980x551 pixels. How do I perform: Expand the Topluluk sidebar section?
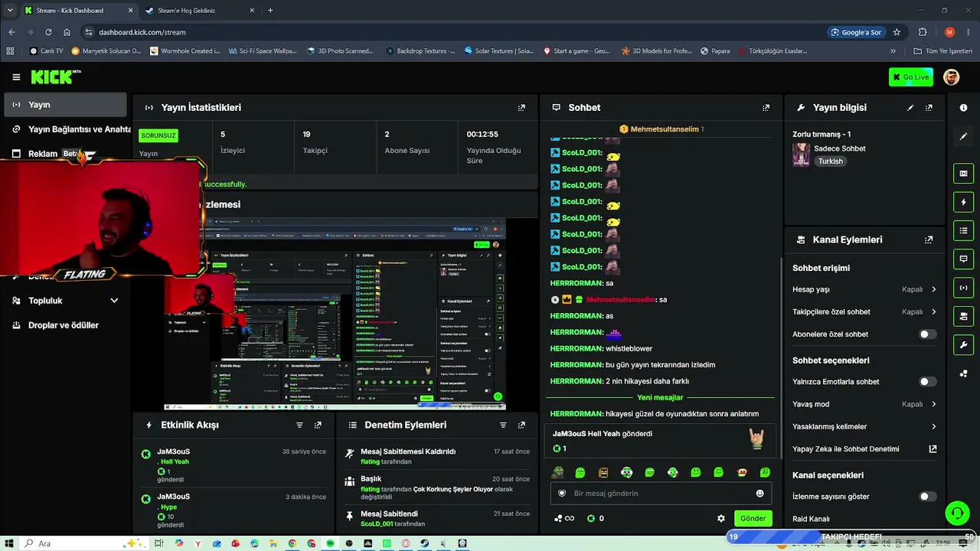(x=65, y=301)
